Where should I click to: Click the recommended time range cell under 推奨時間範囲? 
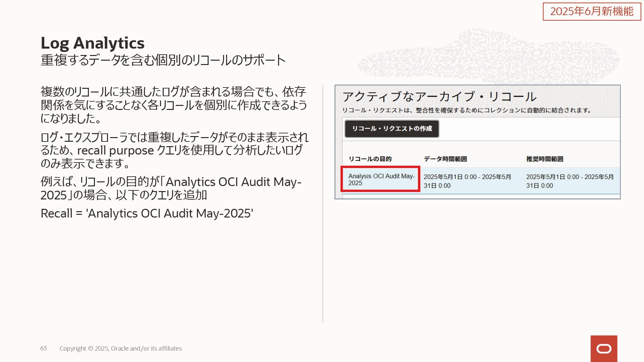pyautogui.click(x=570, y=181)
